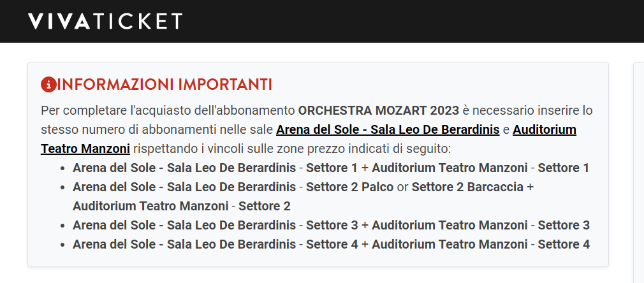The width and height of the screenshot is (644, 283).
Task: Follow the underlined Auditorium Teatro Manzoni link
Action: (x=309, y=139)
